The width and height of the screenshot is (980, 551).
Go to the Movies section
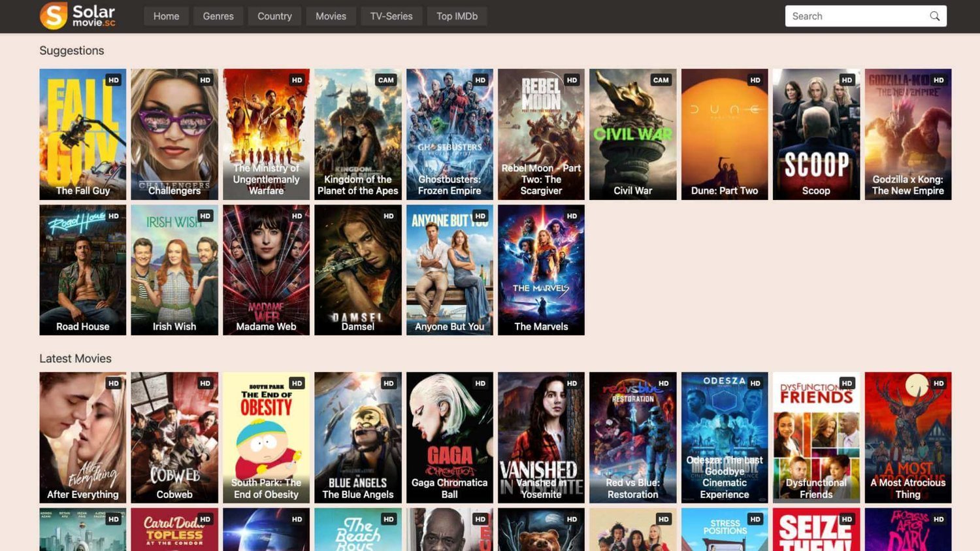(331, 16)
